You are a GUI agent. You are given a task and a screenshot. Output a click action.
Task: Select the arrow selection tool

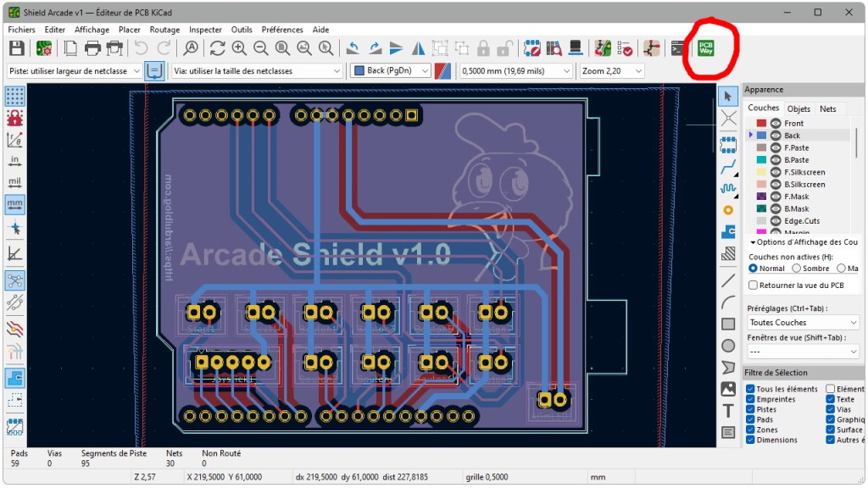click(x=726, y=96)
